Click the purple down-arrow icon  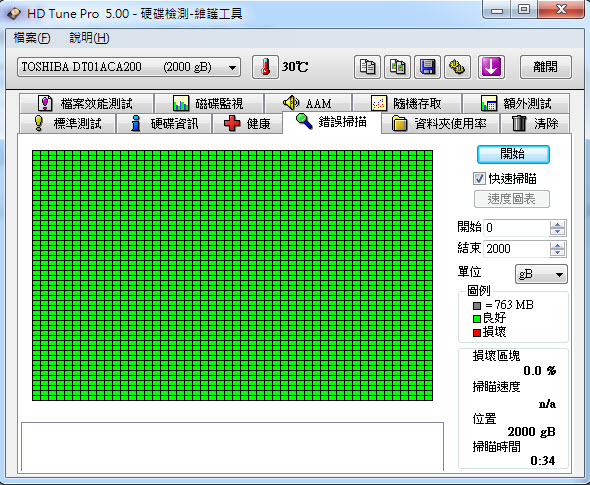tap(491, 67)
